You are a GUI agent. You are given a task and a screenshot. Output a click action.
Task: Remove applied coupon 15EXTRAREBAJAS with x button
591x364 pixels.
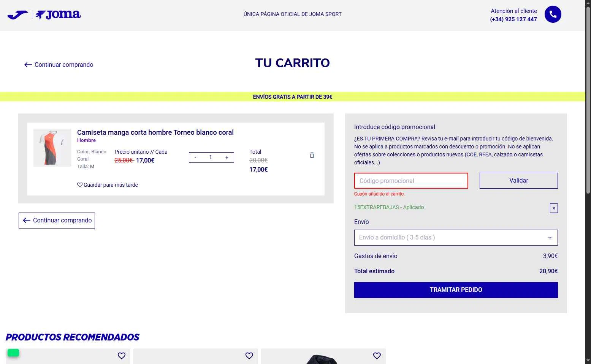554,208
